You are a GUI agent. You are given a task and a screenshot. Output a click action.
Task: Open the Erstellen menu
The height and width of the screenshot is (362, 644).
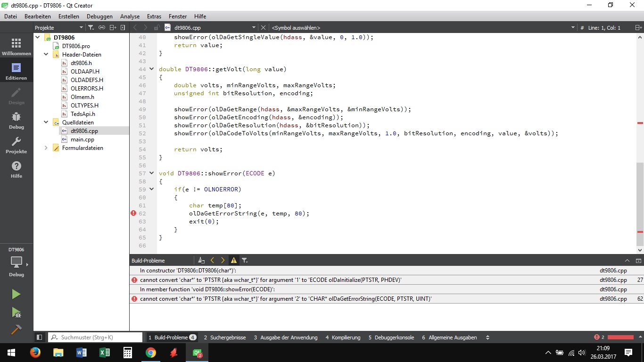click(x=69, y=16)
